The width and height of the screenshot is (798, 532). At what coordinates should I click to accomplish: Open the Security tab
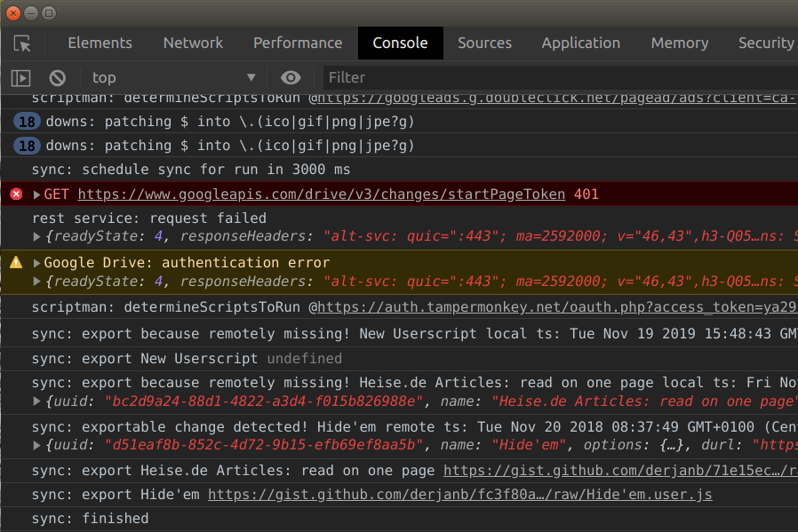coord(766,44)
